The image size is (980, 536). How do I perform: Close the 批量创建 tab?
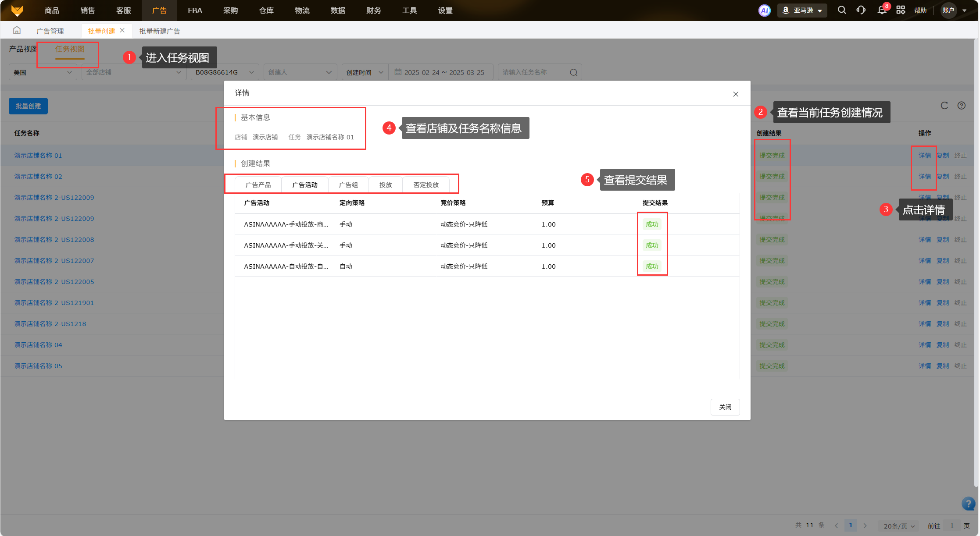[x=122, y=31]
